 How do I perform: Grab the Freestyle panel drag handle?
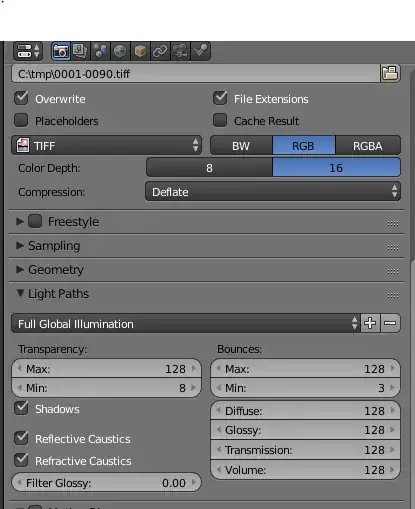coord(393,223)
